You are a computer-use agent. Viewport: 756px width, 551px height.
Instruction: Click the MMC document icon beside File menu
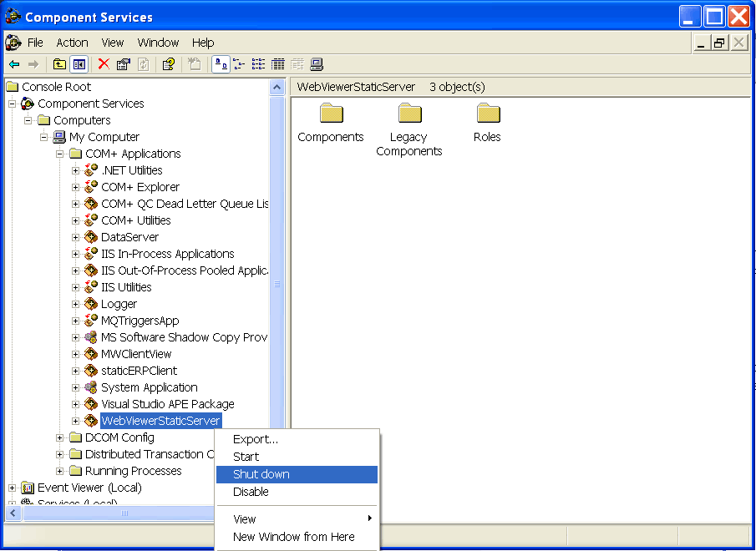[x=13, y=43]
